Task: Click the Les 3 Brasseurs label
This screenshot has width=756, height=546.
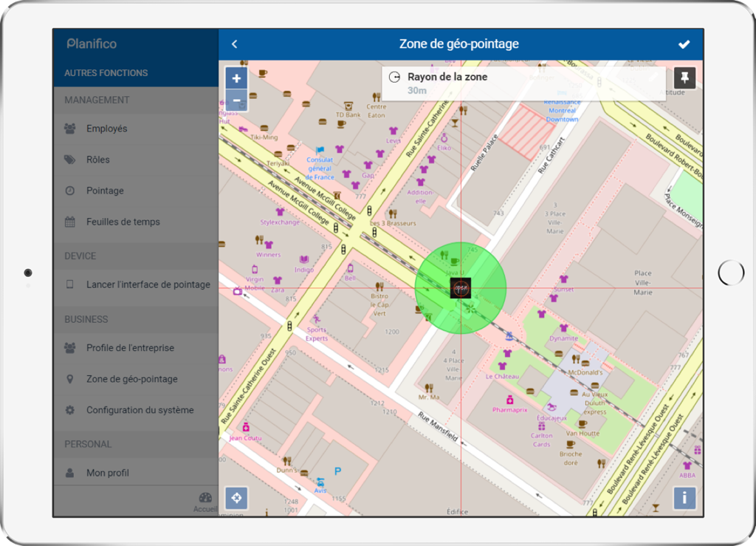Action: pyautogui.click(x=393, y=223)
